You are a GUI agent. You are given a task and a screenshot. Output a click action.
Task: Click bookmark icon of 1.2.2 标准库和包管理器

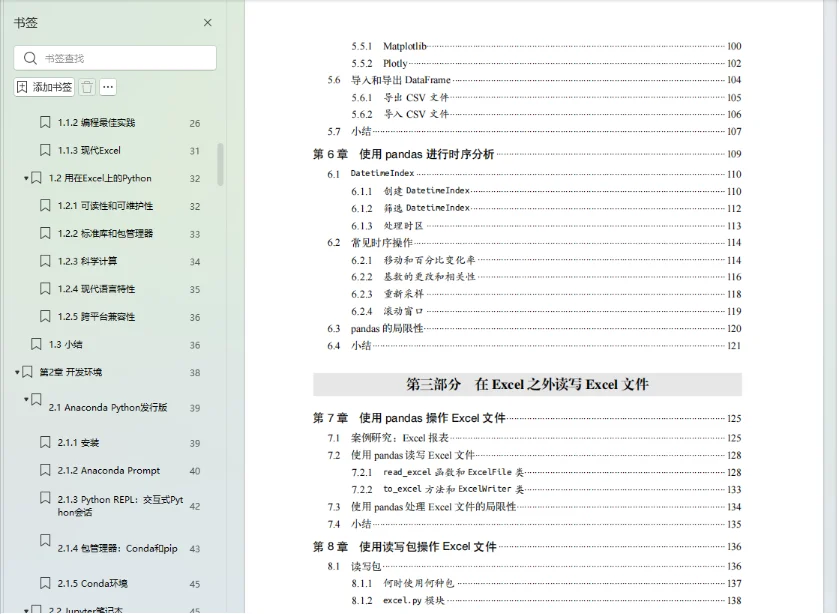pos(45,233)
